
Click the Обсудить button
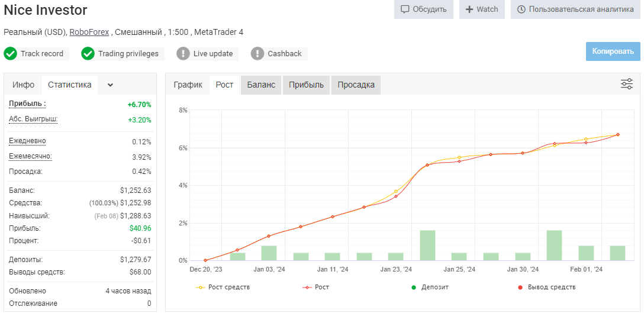pyautogui.click(x=423, y=9)
